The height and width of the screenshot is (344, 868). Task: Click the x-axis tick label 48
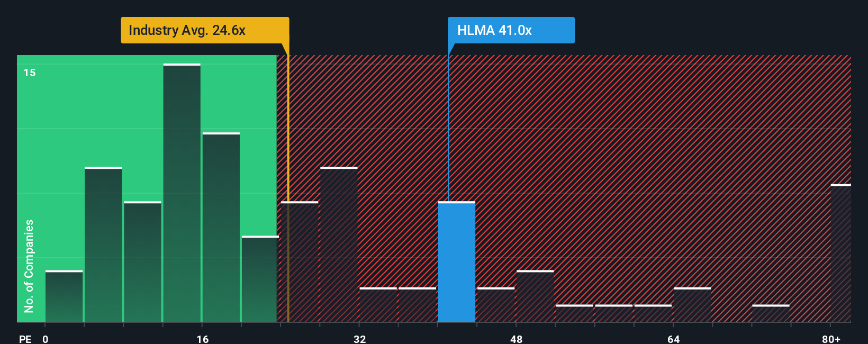pyautogui.click(x=517, y=339)
